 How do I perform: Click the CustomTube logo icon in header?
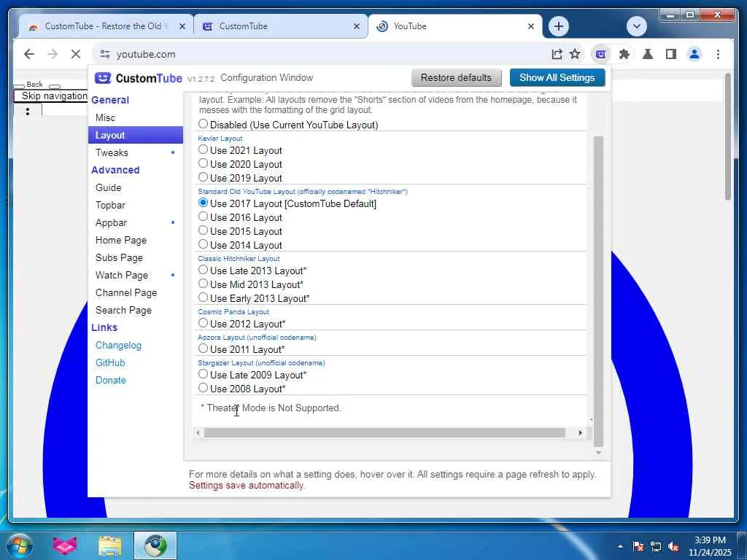pos(102,77)
